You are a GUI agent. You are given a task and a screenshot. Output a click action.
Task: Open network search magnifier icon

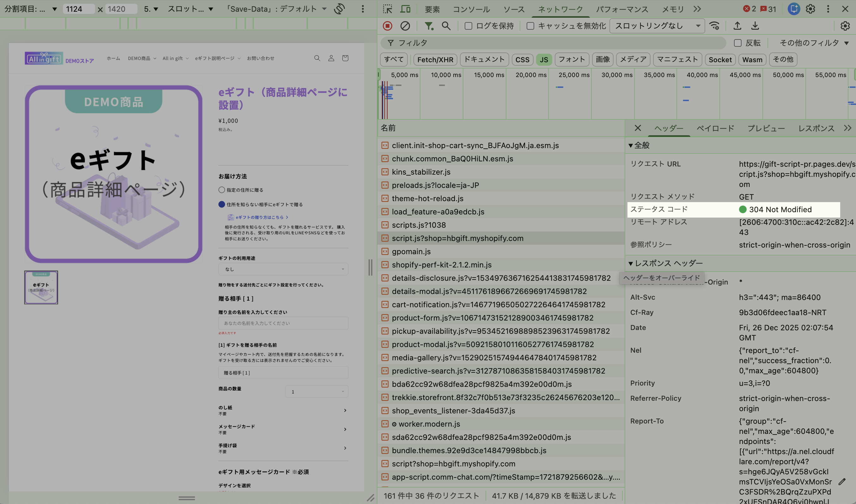[x=446, y=26]
